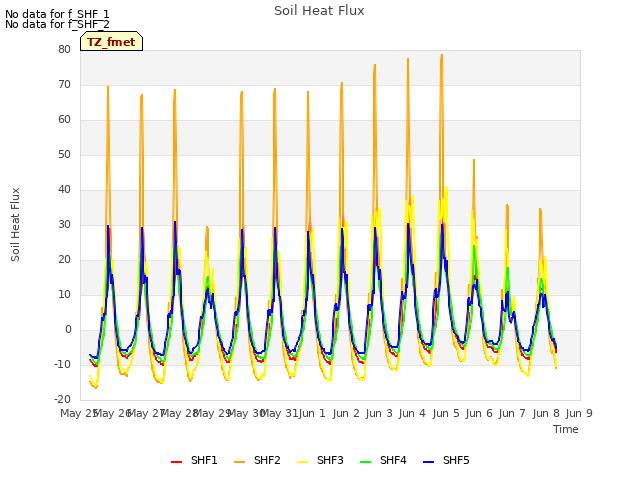Viewport: 640px width, 480px height.
Task: Click the 'Jun 1' date tick label
Action: (x=312, y=413)
